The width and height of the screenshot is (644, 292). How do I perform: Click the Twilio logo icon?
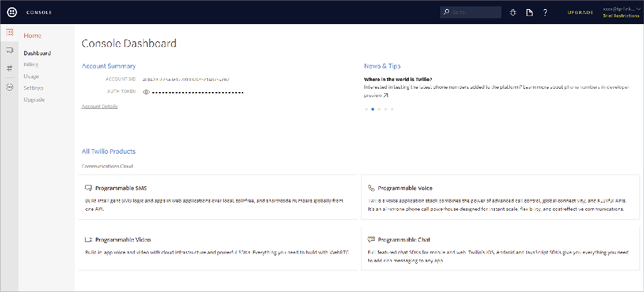point(12,12)
